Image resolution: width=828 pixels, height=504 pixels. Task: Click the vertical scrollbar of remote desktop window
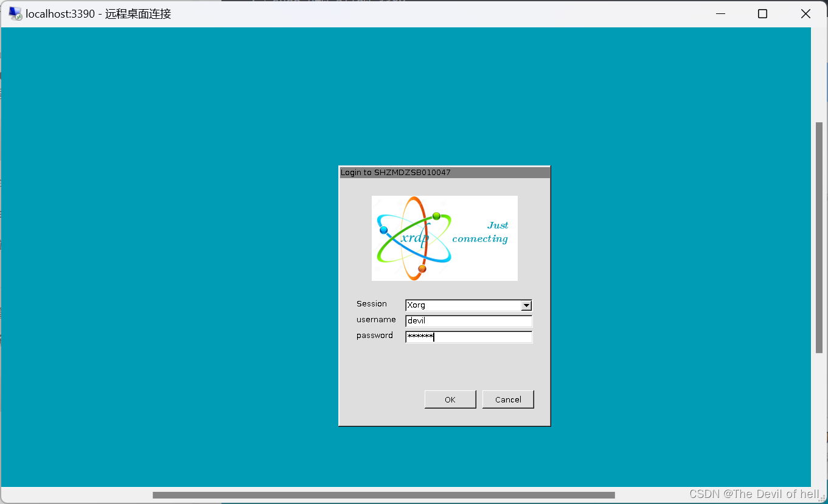tap(819, 237)
